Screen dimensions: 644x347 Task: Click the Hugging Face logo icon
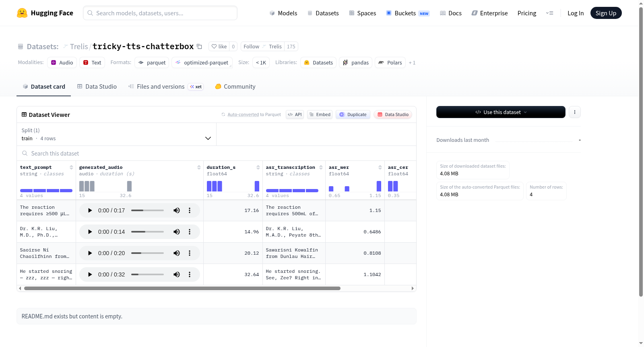[22, 13]
